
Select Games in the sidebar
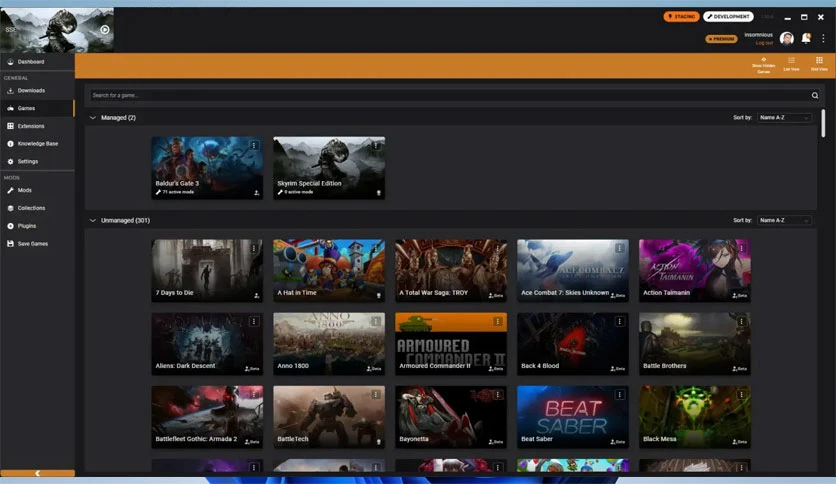pos(26,108)
